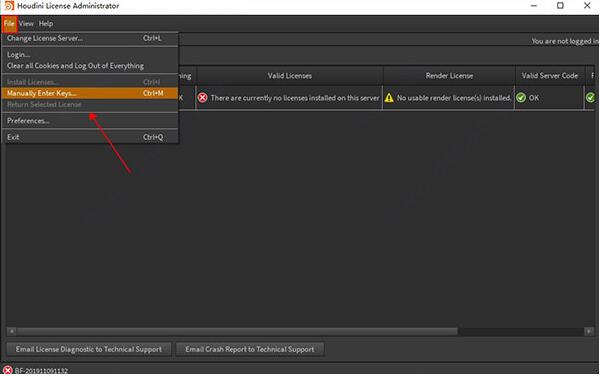Click the red error icon in status bar
This screenshot has height=377, width=600.
(7, 370)
